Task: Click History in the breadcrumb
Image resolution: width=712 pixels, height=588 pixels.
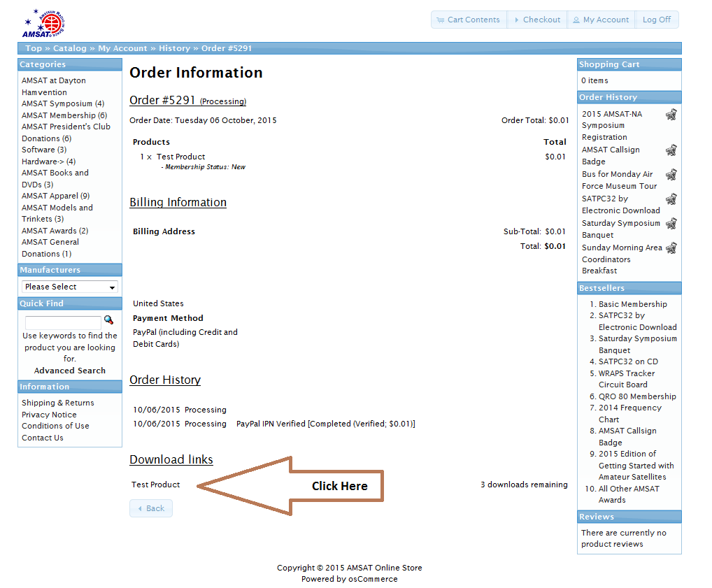Action: [x=174, y=48]
